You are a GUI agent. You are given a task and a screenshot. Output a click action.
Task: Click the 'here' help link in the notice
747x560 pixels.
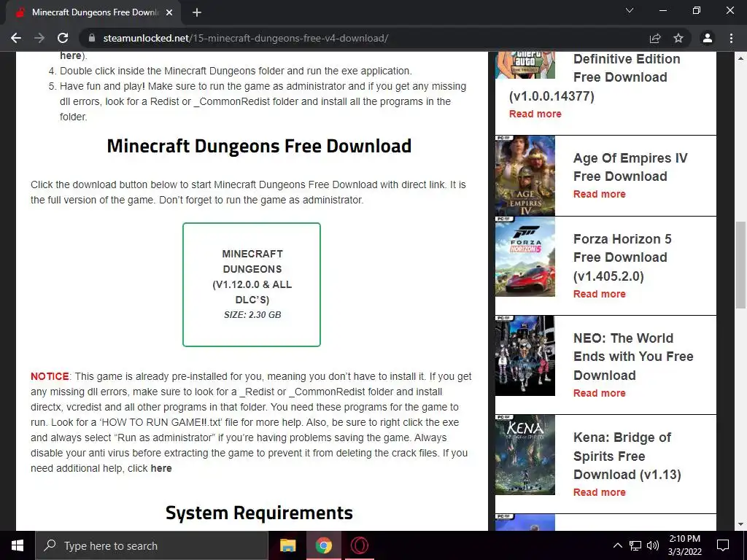coord(161,468)
